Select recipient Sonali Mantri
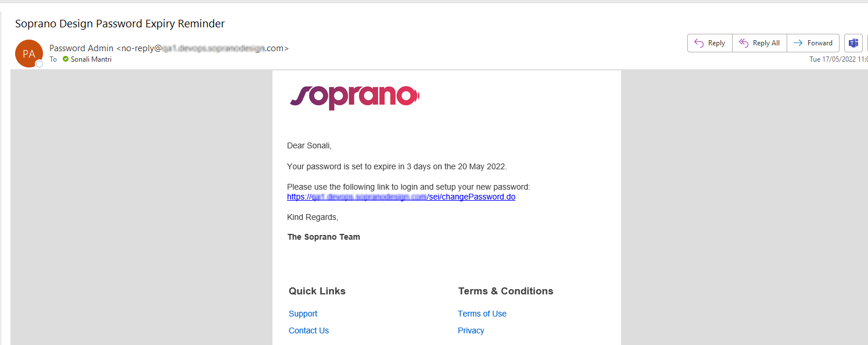Image resolution: width=868 pixels, height=345 pixels. 91,59
